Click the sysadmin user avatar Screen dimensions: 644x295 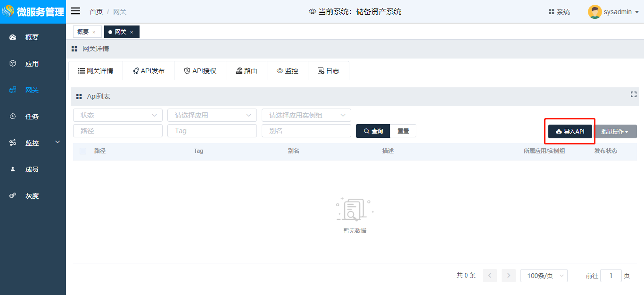594,12
